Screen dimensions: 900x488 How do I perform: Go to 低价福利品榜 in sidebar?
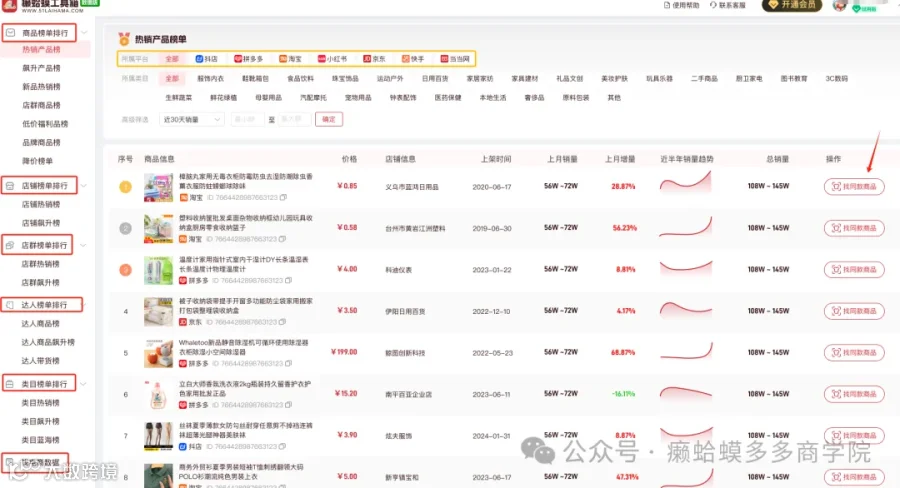[45, 124]
